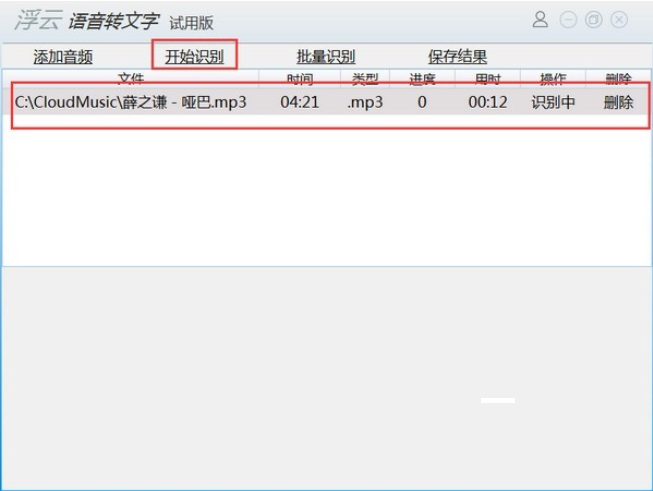653x491 pixels.
Task: Open the user account icon
Action: click(x=540, y=20)
